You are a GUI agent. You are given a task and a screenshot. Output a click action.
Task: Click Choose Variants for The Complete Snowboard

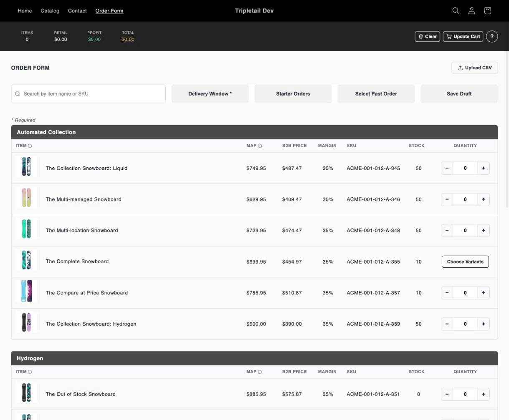[x=465, y=262]
